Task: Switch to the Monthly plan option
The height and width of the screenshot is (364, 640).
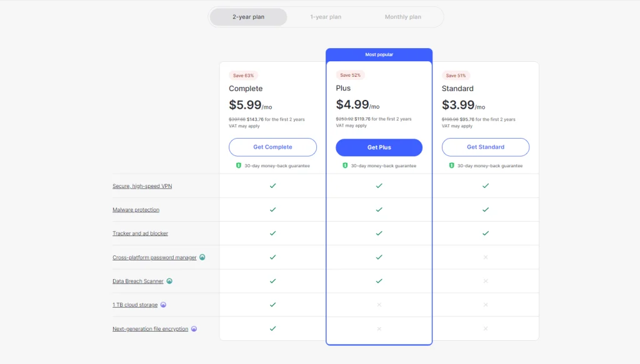Action: 402,17
